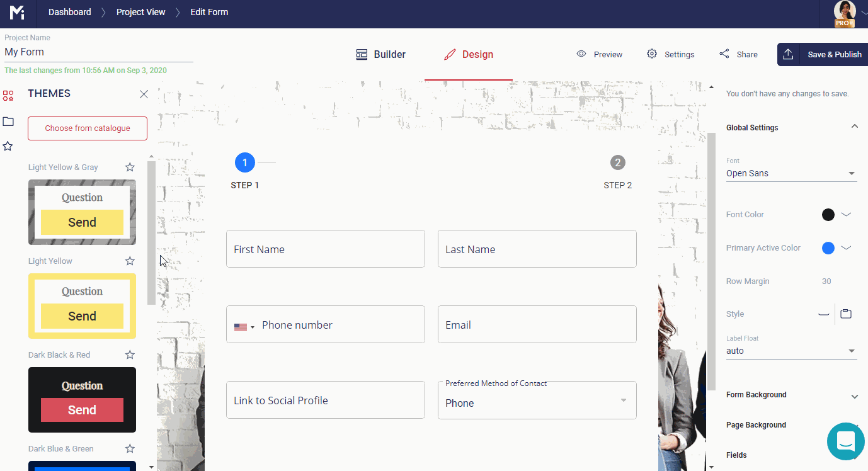Viewport: 868px width, 471px height.
Task: Favorite the Dark Blue & Green theme
Action: click(x=130, y=448)
